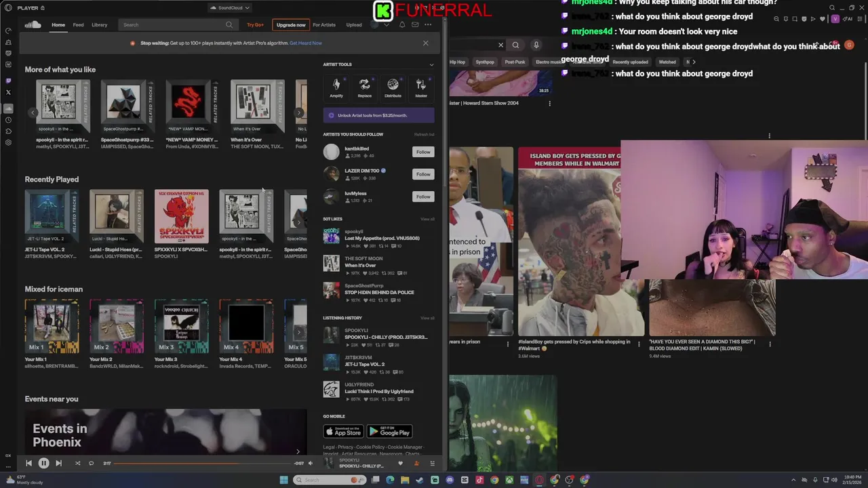Open the NEW VAMP MONEY related tracks cover

[193, 107]
